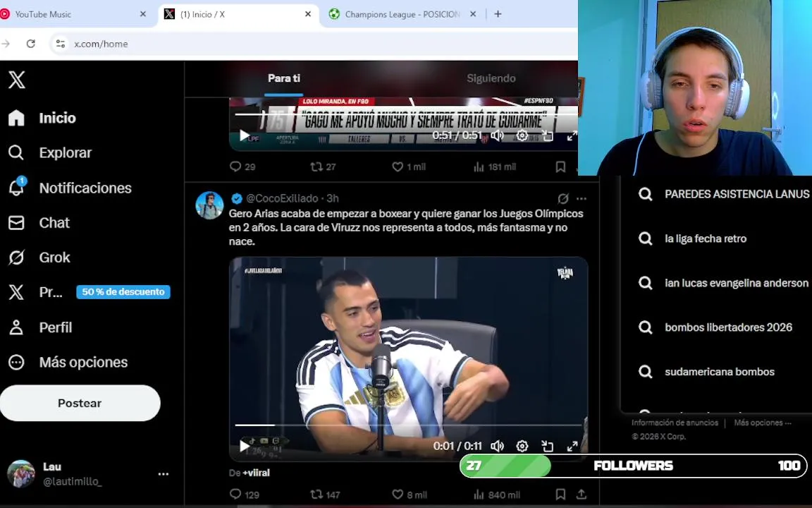The height and width of the screenshot is (508, 812).
Task: Play the Gero Arias video
Action: [x=244, y=446]
